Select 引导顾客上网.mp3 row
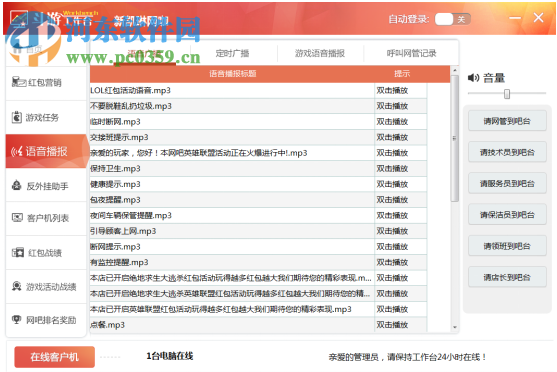557x372 pixels. (x=258, y=231)
